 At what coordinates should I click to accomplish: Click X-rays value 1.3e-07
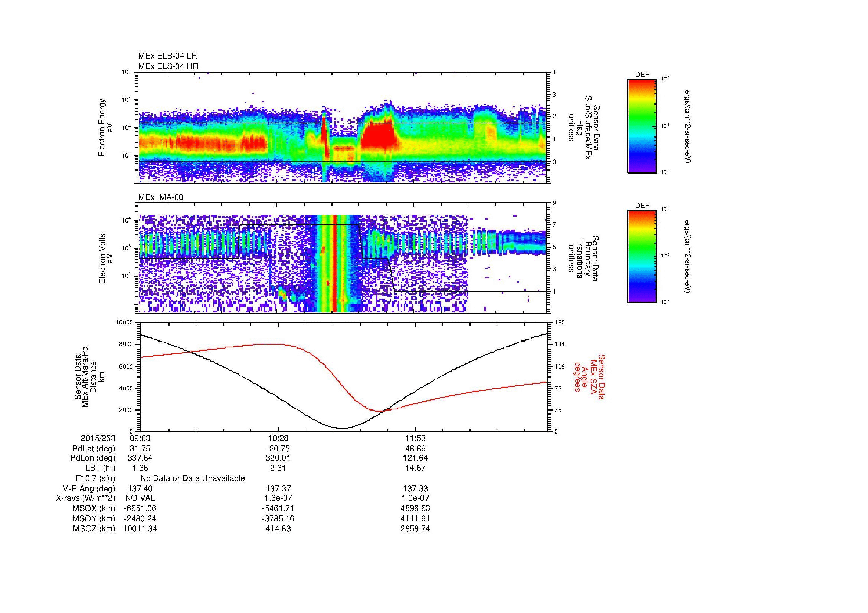278,498
